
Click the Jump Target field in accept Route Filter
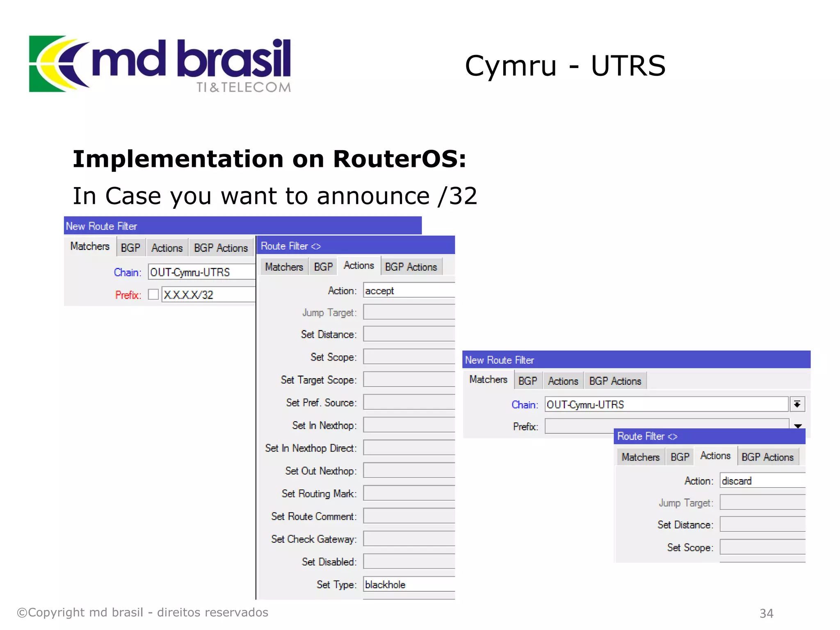pyautogui.click(x=409, y=312)
